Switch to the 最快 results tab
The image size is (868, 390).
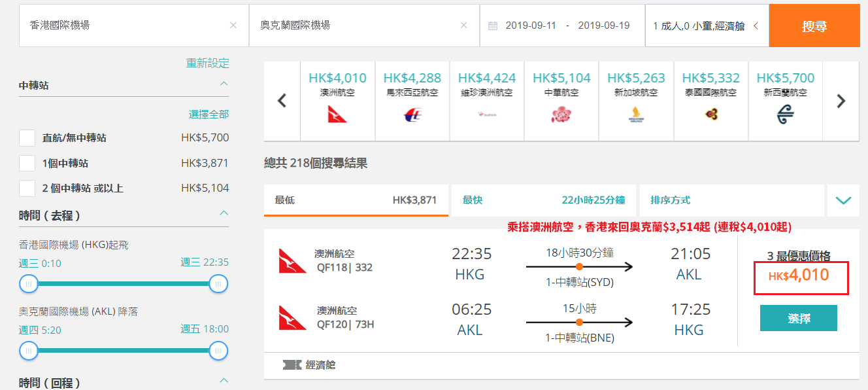[x=543, y=200]
